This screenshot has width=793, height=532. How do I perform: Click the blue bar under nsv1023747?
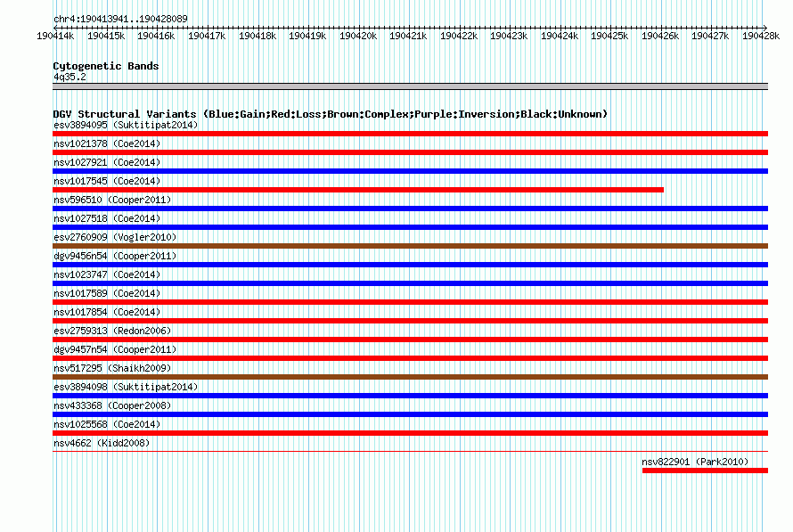click(410, 283)
